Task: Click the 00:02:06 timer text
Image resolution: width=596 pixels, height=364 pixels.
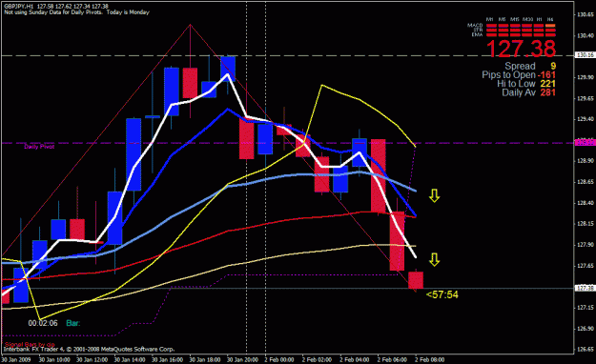Action: click(43, 323)
